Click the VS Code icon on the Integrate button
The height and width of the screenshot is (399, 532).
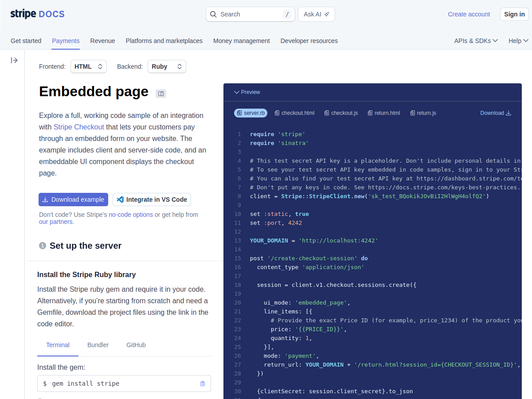point(120,199)
